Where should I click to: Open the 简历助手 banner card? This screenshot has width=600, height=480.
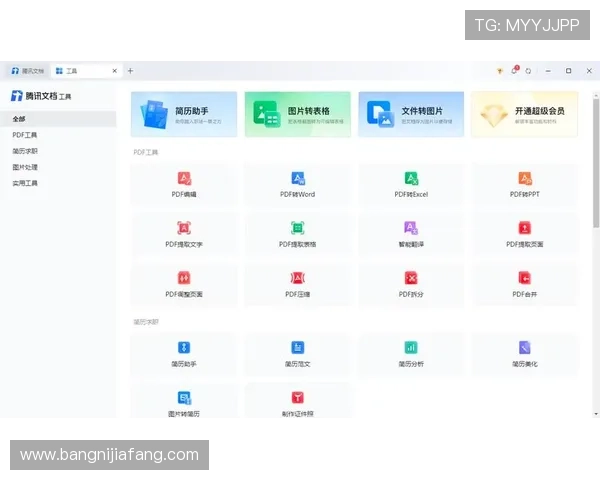click(x=184, y=114)
